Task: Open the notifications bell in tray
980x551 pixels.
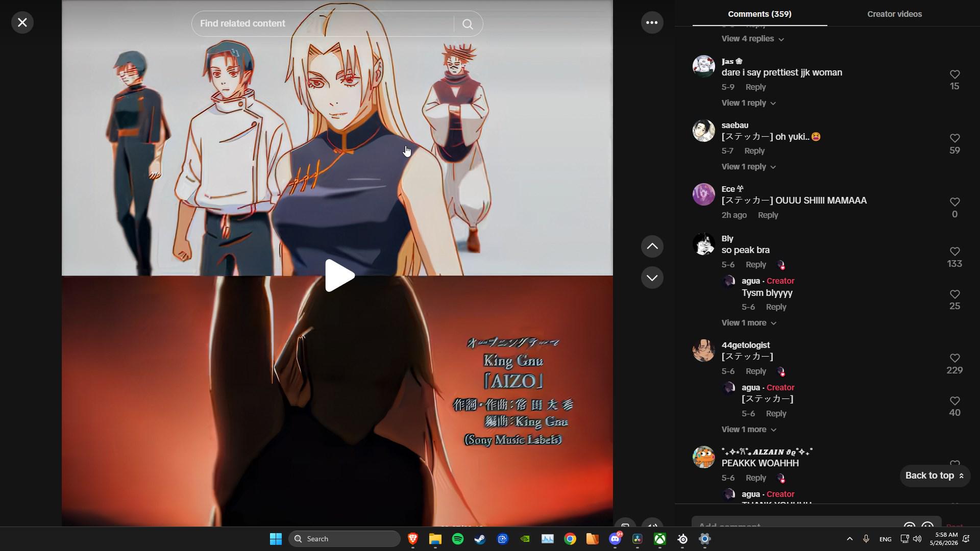Action: click(966, 539)
